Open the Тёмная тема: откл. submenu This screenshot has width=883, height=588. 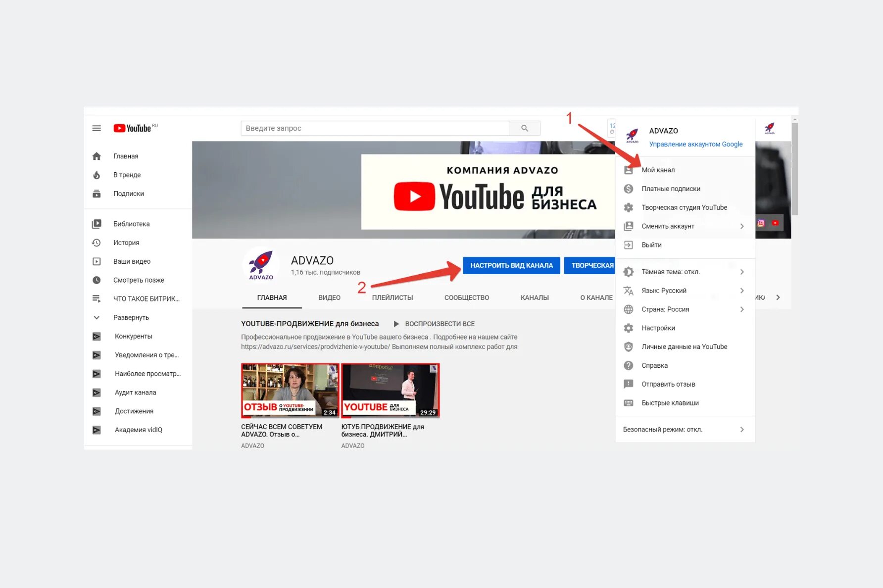coord(742,272)
